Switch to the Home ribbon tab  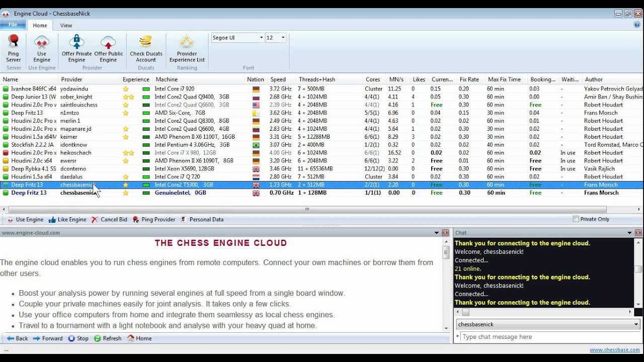click(x=40, y=25)
